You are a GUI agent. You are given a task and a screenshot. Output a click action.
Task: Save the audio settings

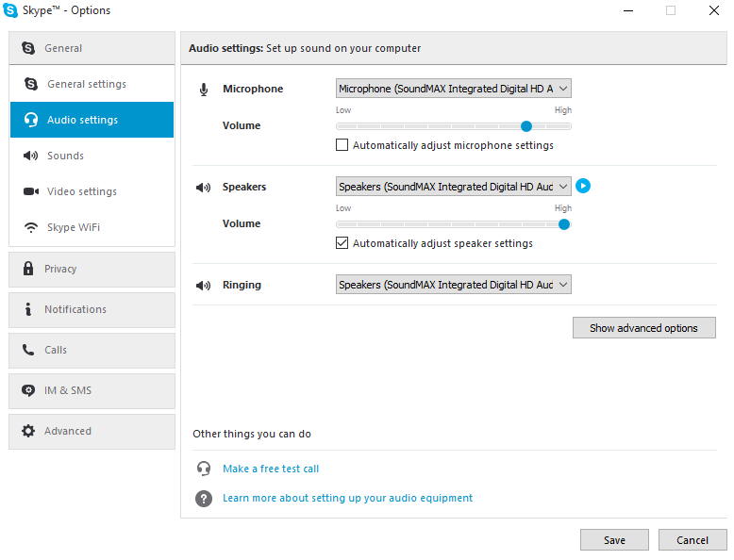(x=614, y=540)
